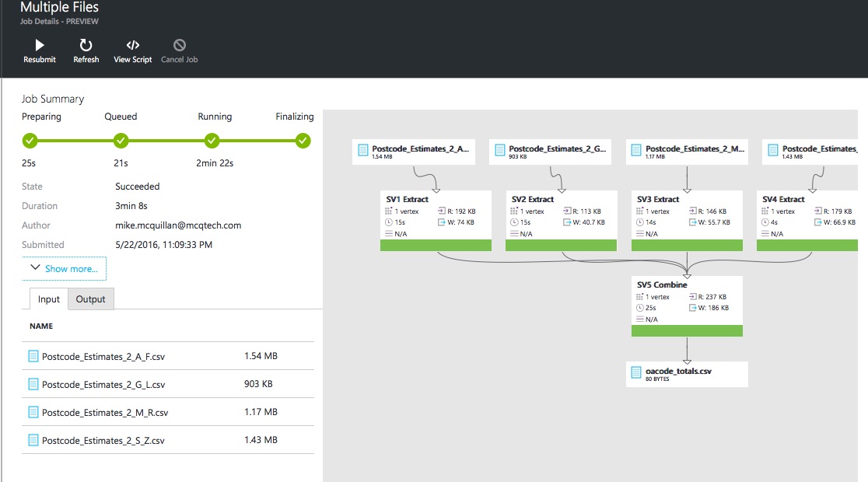Screen dimensions: 868x482
Task: Open View Script code icon
Action: click(x=132, y=45)
